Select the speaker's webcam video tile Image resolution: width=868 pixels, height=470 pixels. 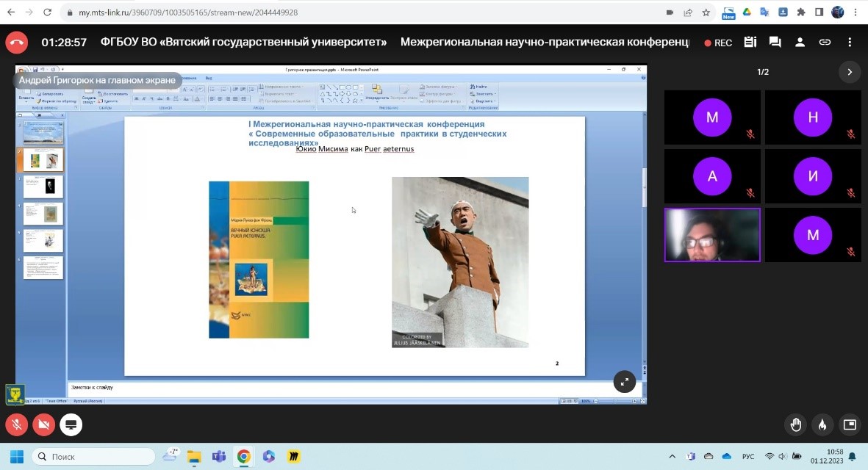tap(712, 235)
